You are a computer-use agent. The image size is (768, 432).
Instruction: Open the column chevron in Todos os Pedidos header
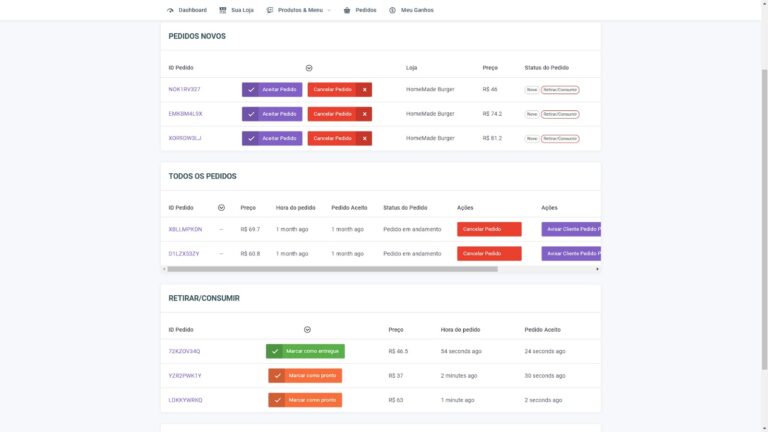[x=221, y=208]
